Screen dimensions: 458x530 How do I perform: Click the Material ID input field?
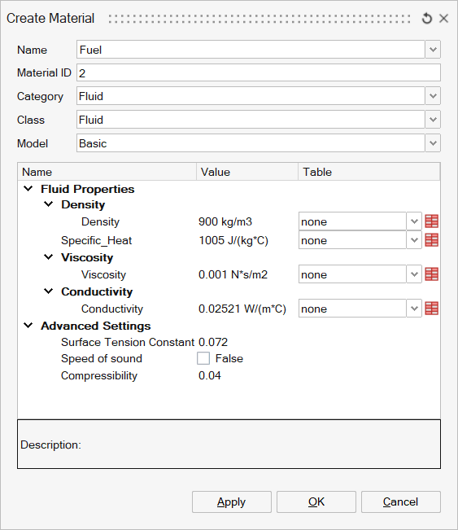coord(258,73)
